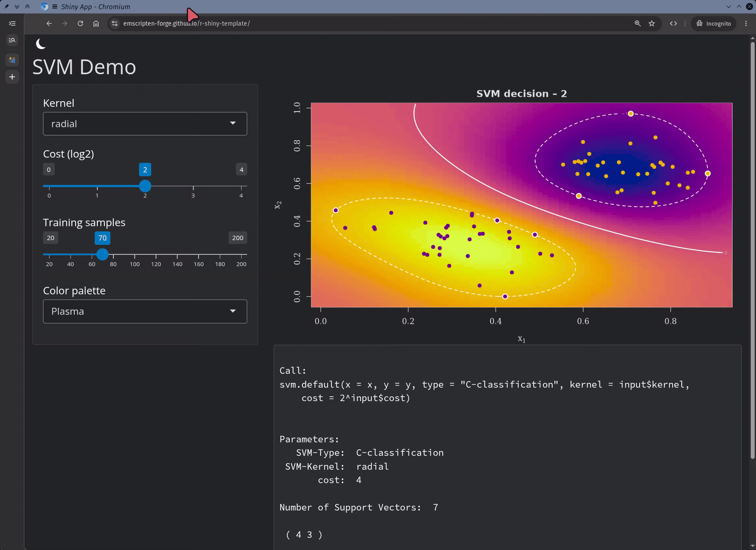
Task: Click the Cost slider maximum label 4
Action: click(x=242, y=169)
